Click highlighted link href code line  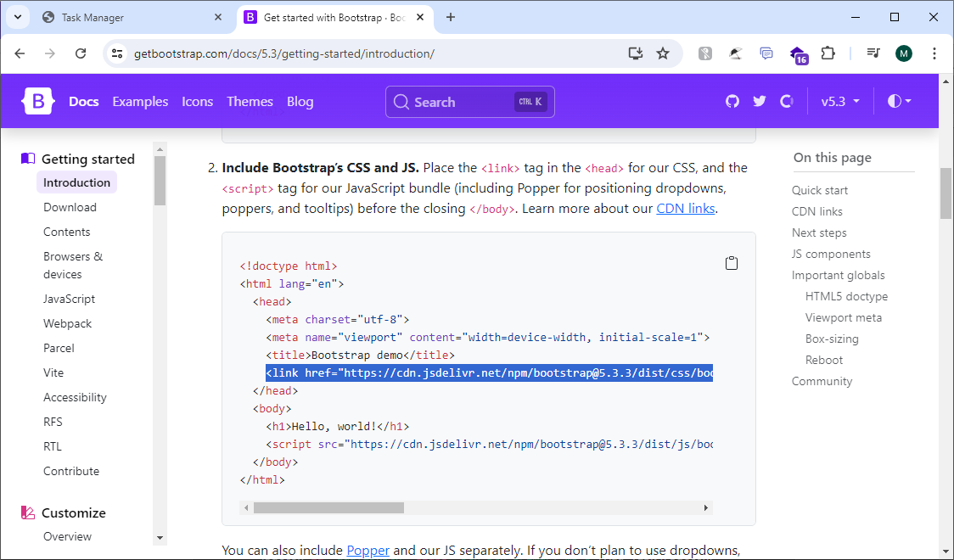point(489,372)
